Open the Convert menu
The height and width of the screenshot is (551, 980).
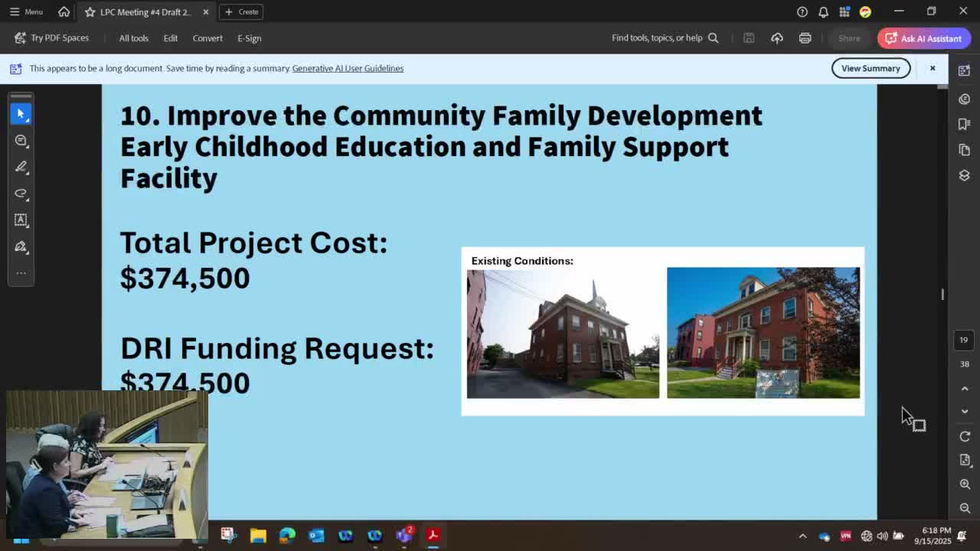point(207,38)
